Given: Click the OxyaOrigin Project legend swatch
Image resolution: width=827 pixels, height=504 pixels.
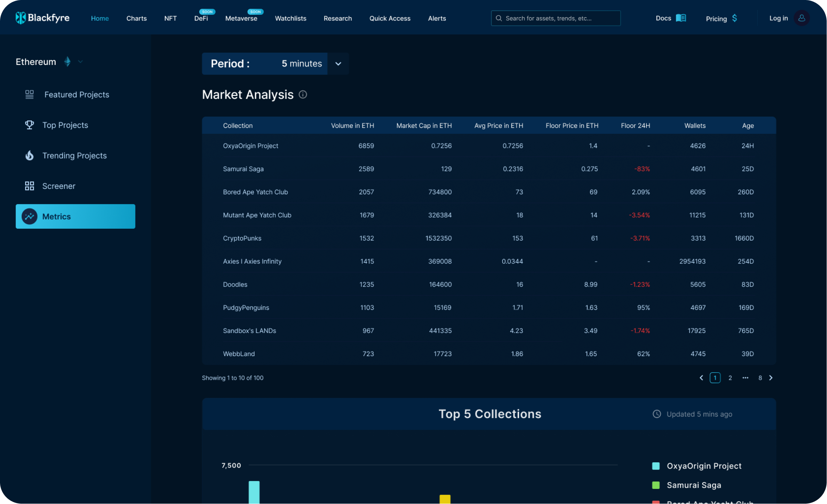Looking at the screenshot, I should coord(656,466).
